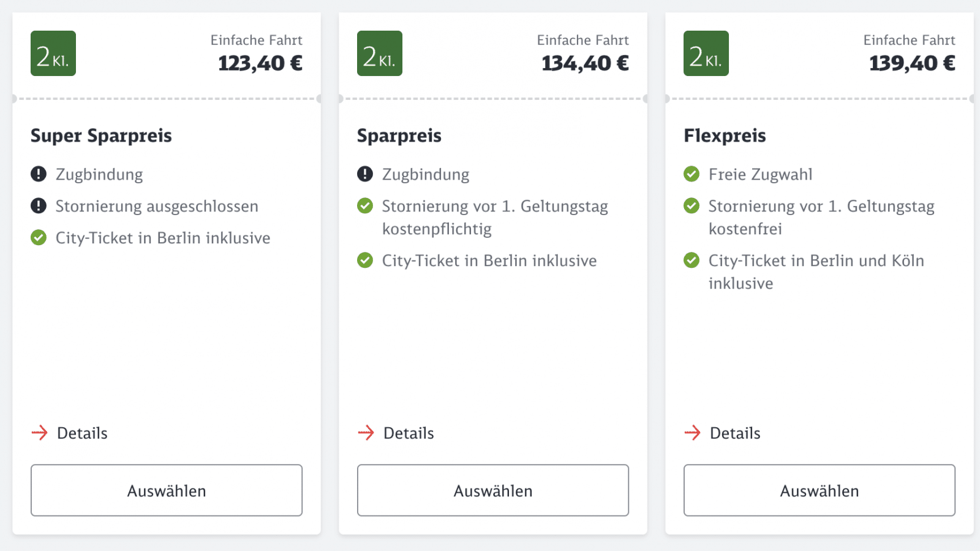Click checkmark beside City-Ticket in Berlin und Köln

(692, 260)
